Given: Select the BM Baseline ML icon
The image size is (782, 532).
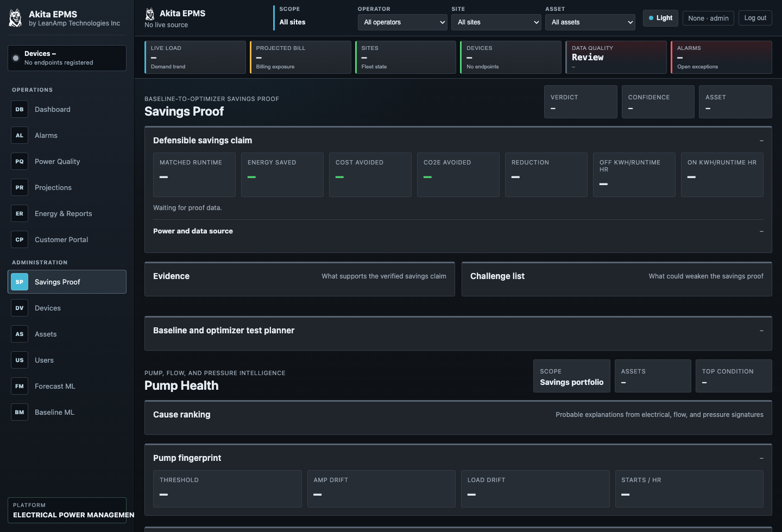Looking at the screenshot, I should (20, 412).
